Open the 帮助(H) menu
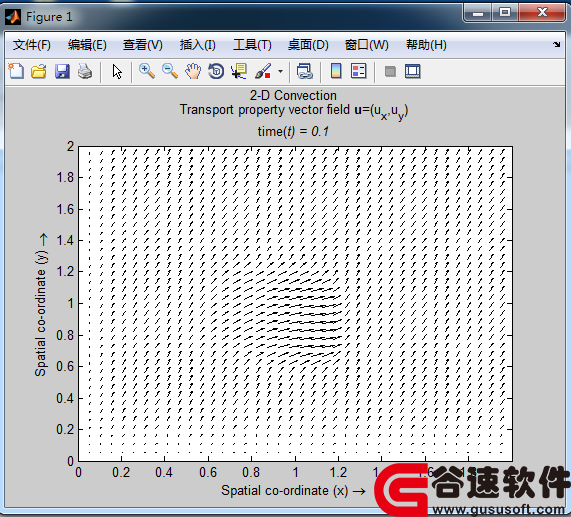 tap(426, 45)
